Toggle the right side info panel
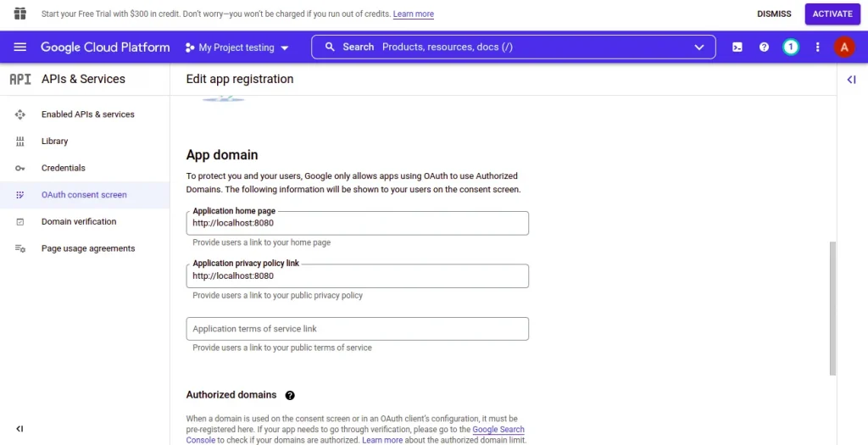This screenshot has width=868, height=445. pos(852,80)
